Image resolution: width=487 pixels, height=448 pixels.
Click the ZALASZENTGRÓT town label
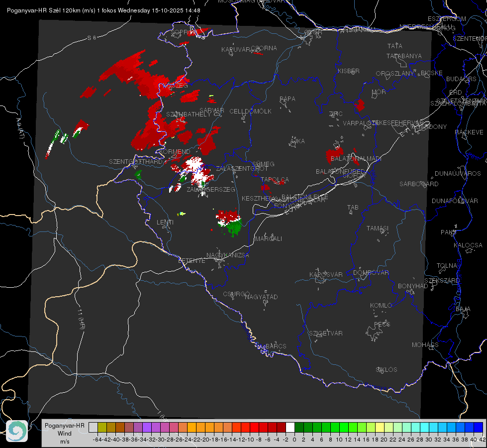pos(242,169)
